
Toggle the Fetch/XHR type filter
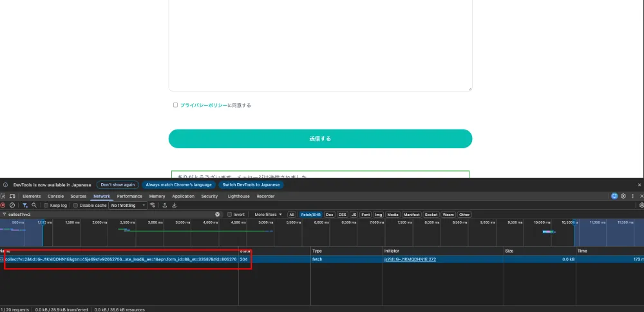[310, 215]
